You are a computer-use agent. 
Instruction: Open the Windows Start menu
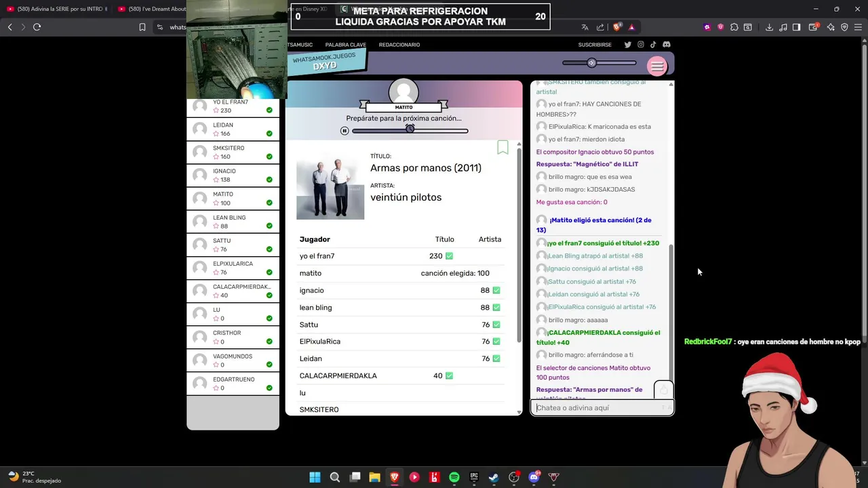[315, 477]
